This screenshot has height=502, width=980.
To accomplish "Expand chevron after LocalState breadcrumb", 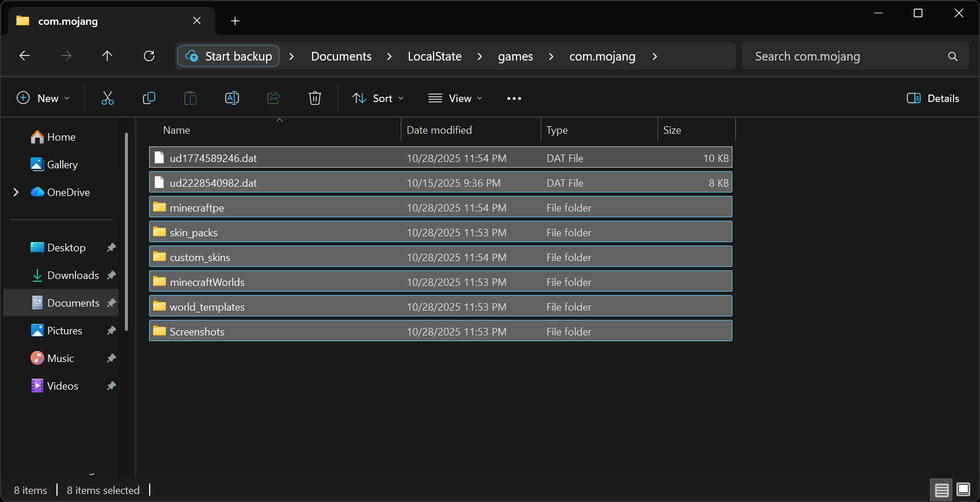I will click(480, 56).
